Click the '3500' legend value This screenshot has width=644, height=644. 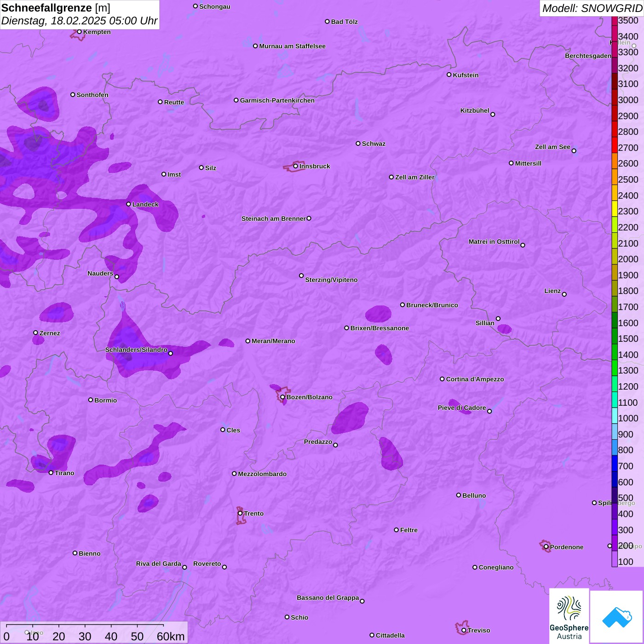click(x=628, y=20)
